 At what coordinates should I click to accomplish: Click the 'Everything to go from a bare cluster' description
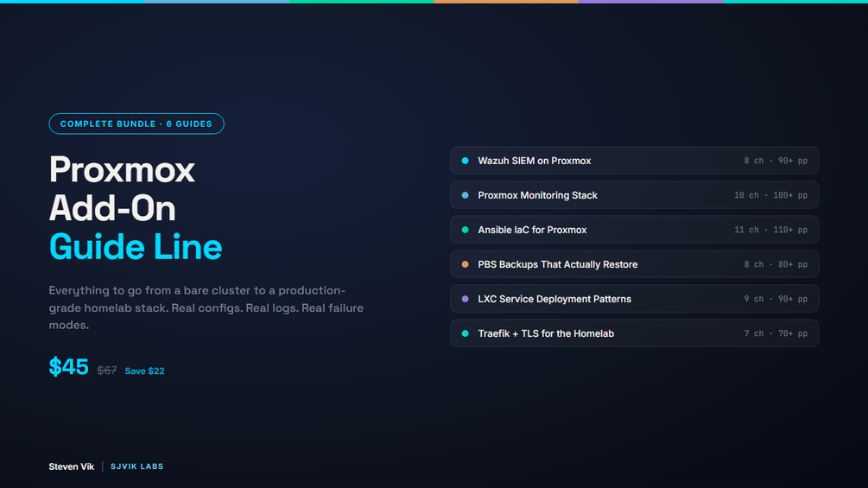206,307
